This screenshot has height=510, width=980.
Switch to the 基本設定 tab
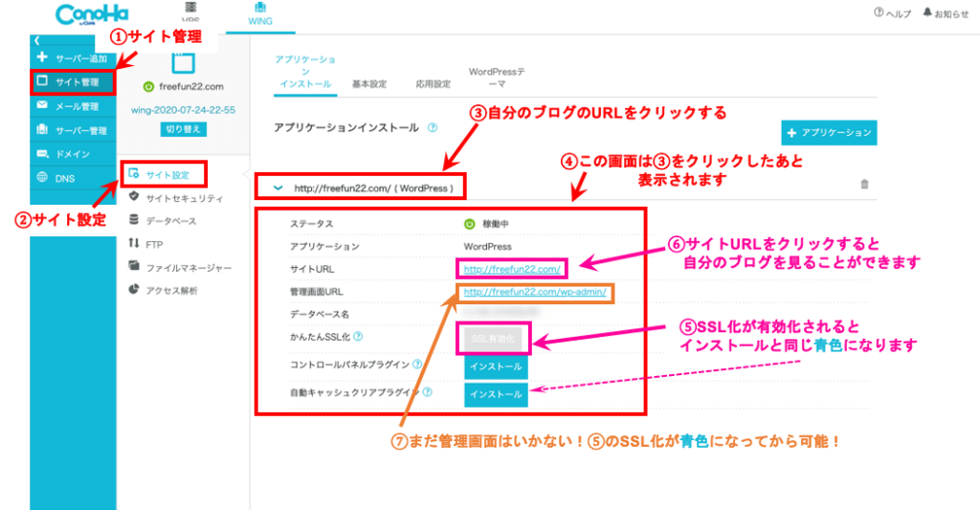click(x=369, y=84)
